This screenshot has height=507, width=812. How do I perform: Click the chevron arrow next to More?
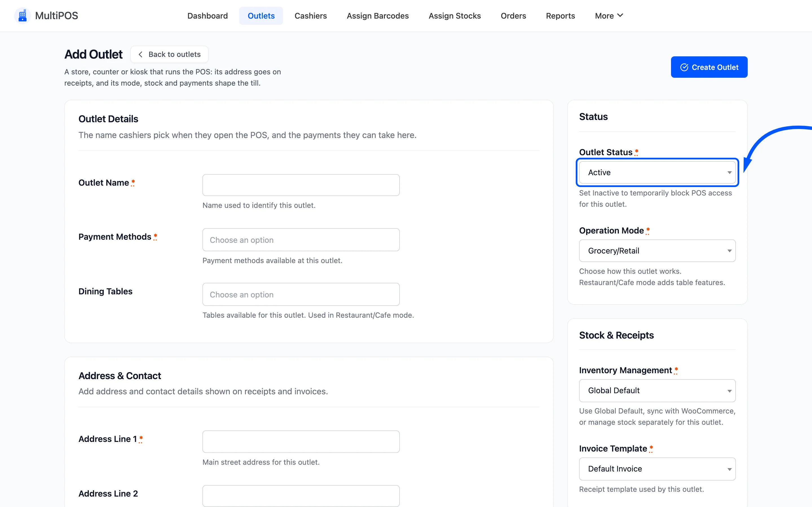(620, 15)
